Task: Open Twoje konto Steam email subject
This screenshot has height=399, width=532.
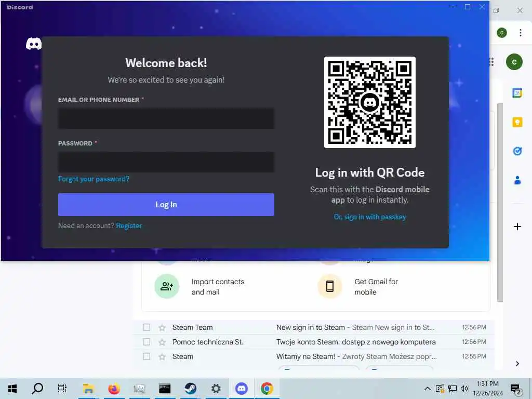Action: click(x=356, y=342)
